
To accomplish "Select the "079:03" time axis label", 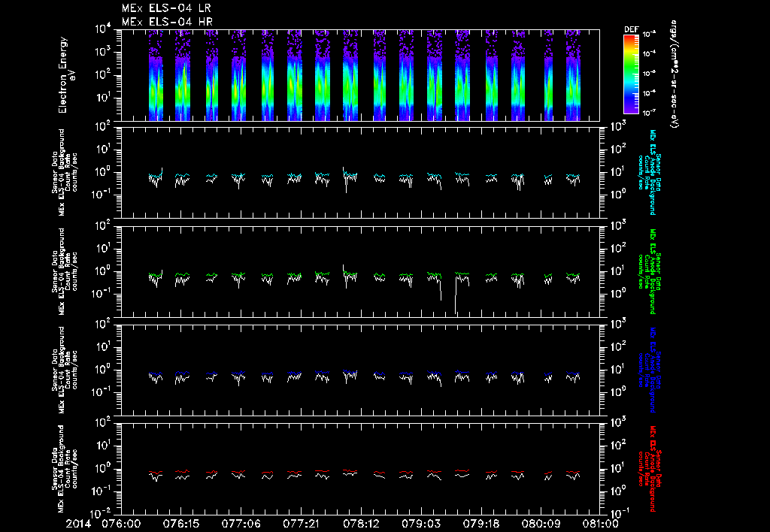I will point(420,524).
